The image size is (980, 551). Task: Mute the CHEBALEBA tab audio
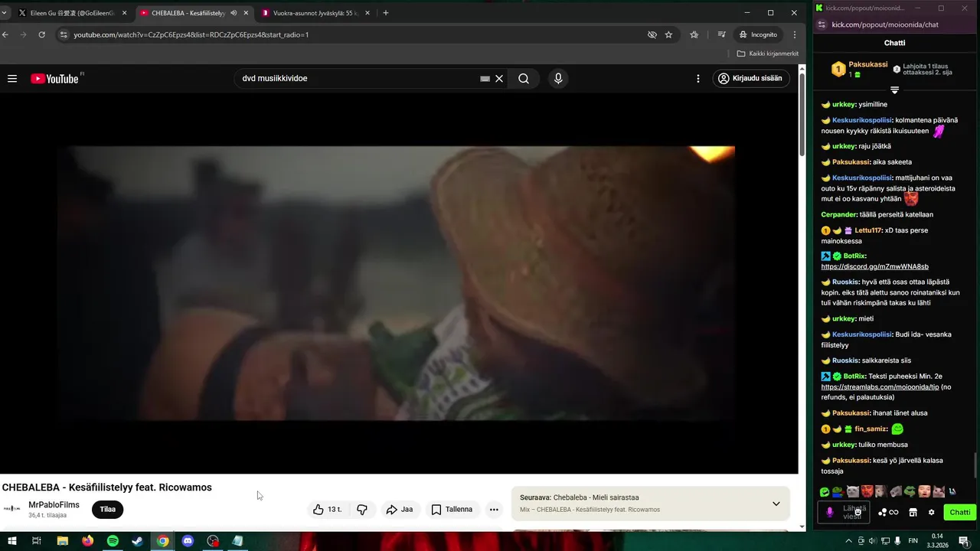(x=234, y=13)
